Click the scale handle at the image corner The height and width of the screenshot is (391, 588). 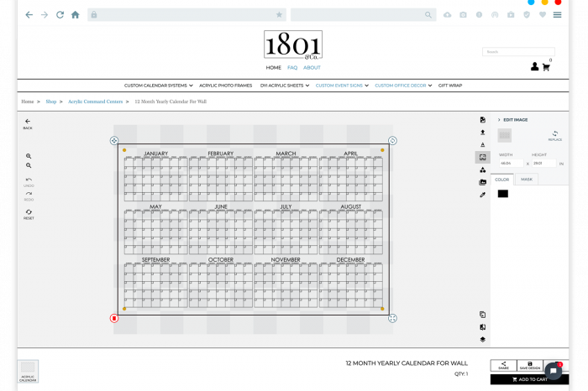392,318
